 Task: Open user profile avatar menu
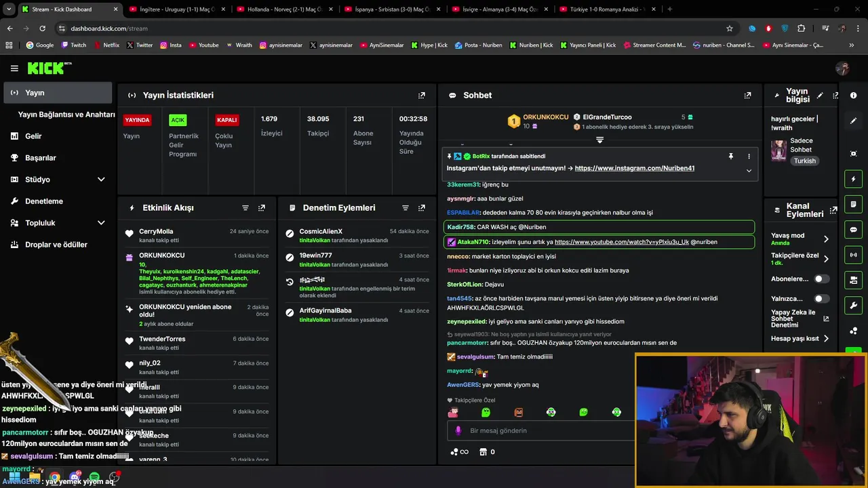point(842,68)
